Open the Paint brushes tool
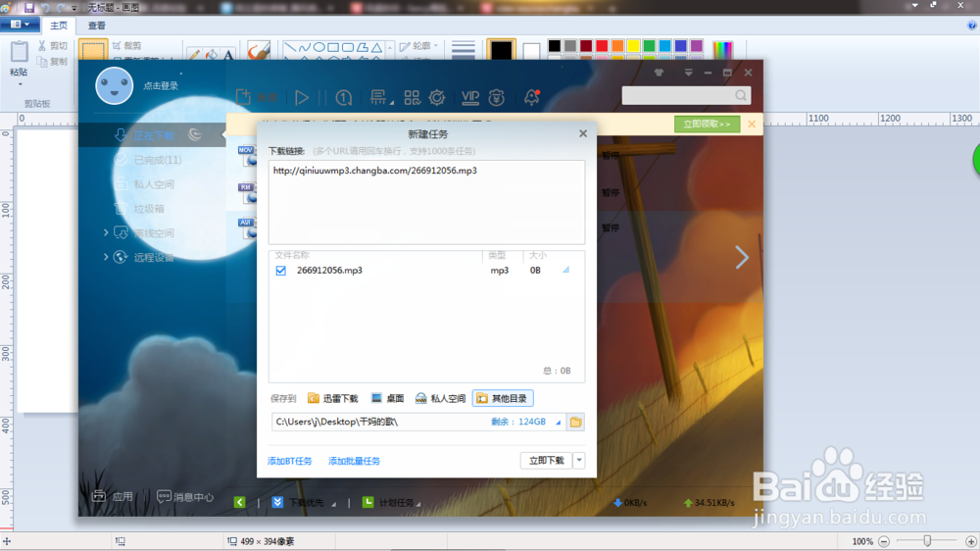The width and height of the screenshot is (980, 551). click(x=258, y=50)
